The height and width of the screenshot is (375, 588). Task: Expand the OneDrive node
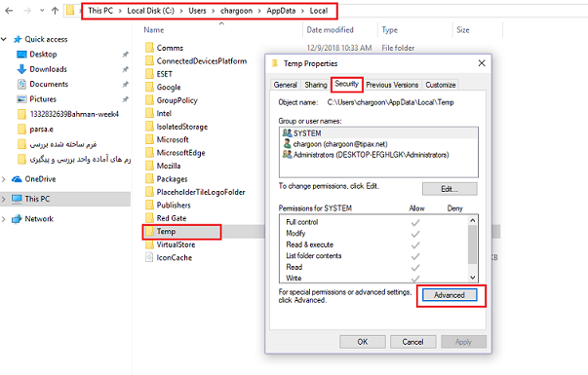4,179
